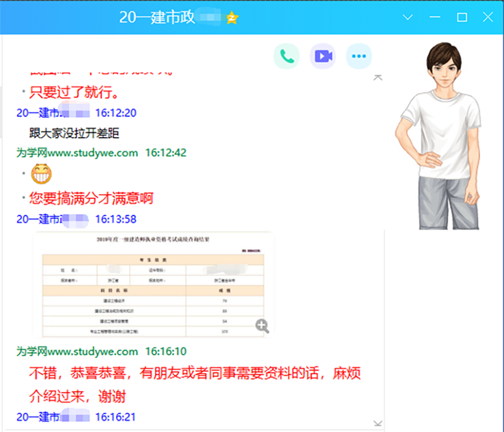Open the title bar dropdown chevron
This screenshot has width=504, height=432.
(408, 18)
